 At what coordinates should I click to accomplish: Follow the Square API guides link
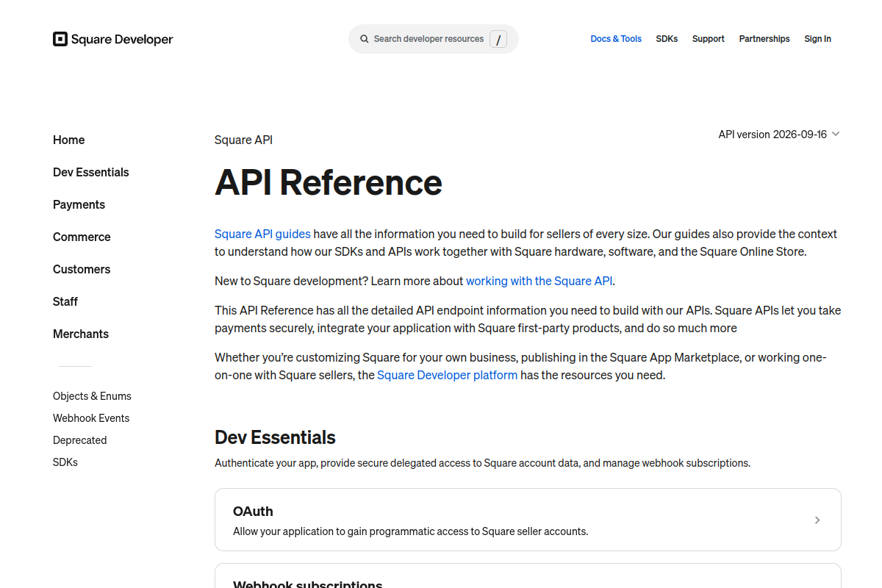pyautogui.click(x=262, y=234)
